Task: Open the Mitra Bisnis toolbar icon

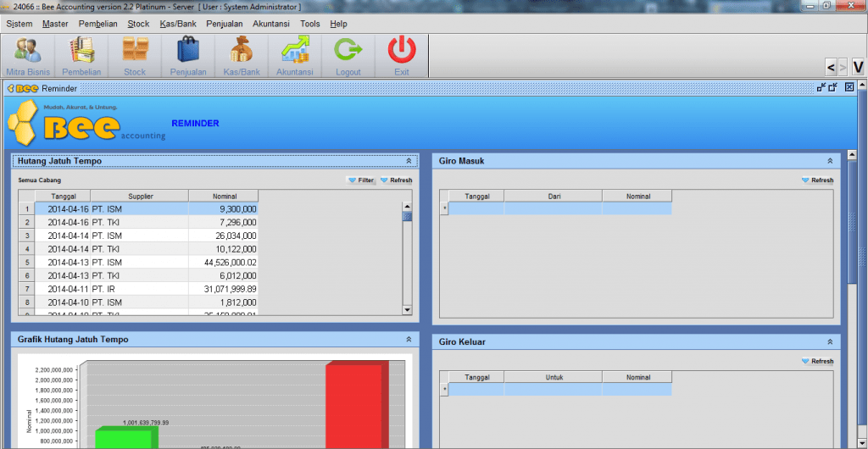Action: coord(28,56)
